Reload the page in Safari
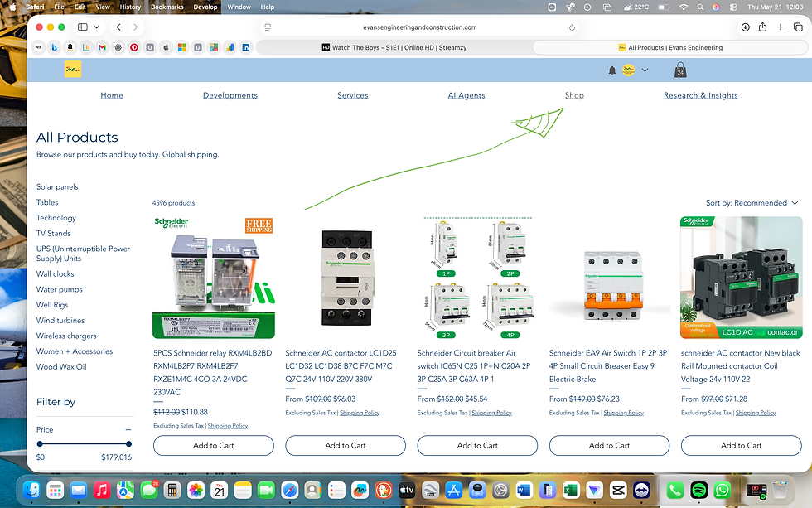Viewport: 812px width, 508px height. coord(572,27)
